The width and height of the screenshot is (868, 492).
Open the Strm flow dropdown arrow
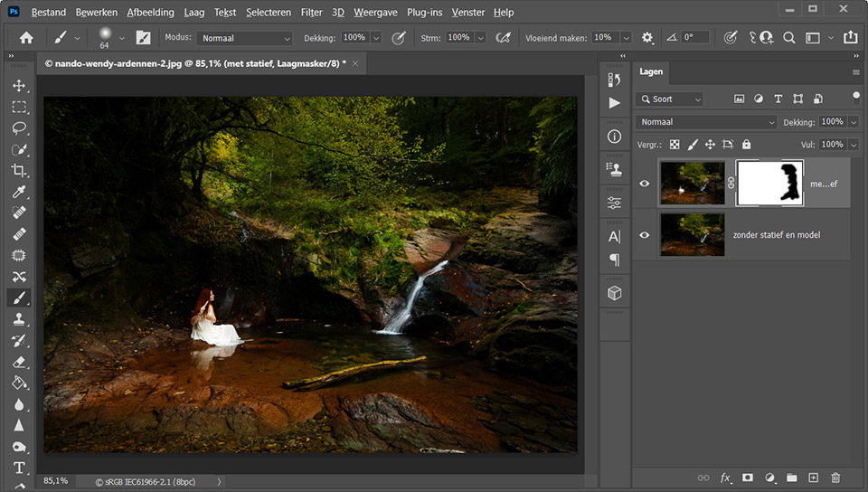(x=480, y=38)
